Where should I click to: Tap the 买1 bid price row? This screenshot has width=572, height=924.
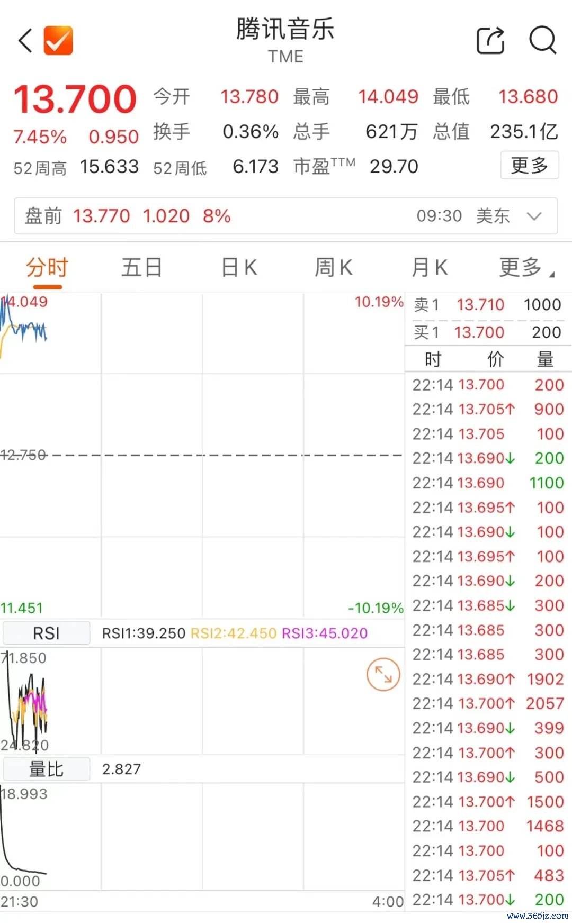coord(487,332)
